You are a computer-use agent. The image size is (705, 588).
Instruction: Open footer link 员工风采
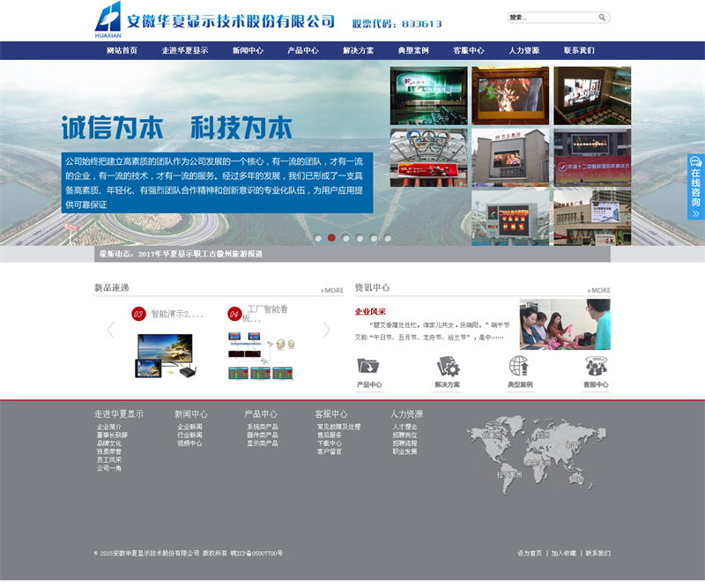click(108, 460)
